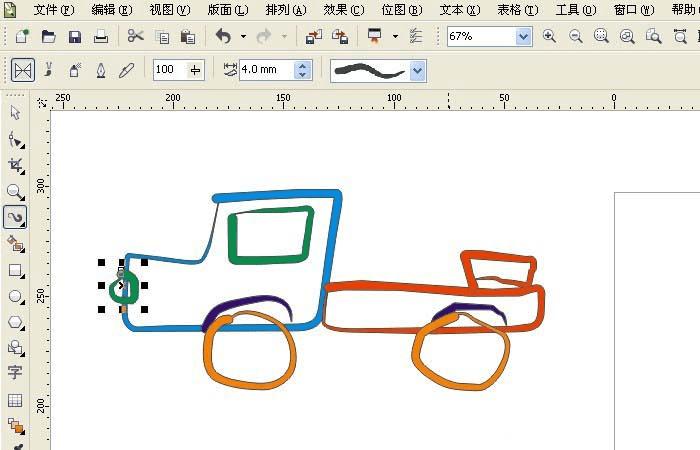This screenshot has width=700, height=450.
Task: Open the 67% zoom level dropdown
Action: pyautogui.click(x=523, y=36)
